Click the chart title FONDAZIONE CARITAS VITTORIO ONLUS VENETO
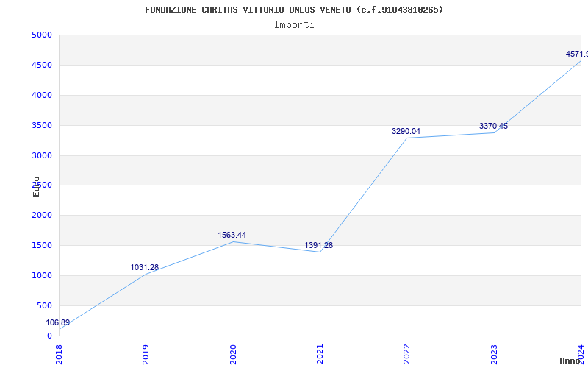The height and width of the screenshot is (368, 588). 294,10
